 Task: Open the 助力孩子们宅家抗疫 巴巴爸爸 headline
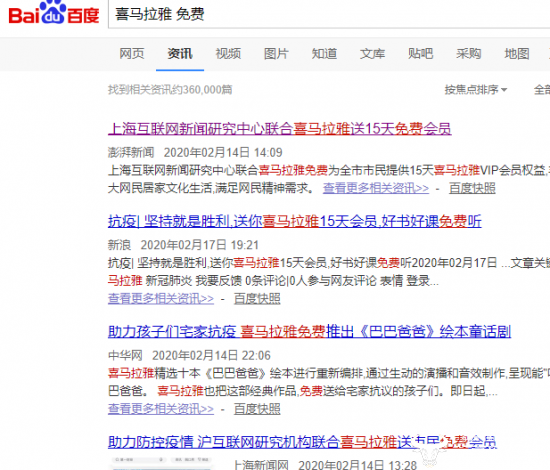coord(309,331)
